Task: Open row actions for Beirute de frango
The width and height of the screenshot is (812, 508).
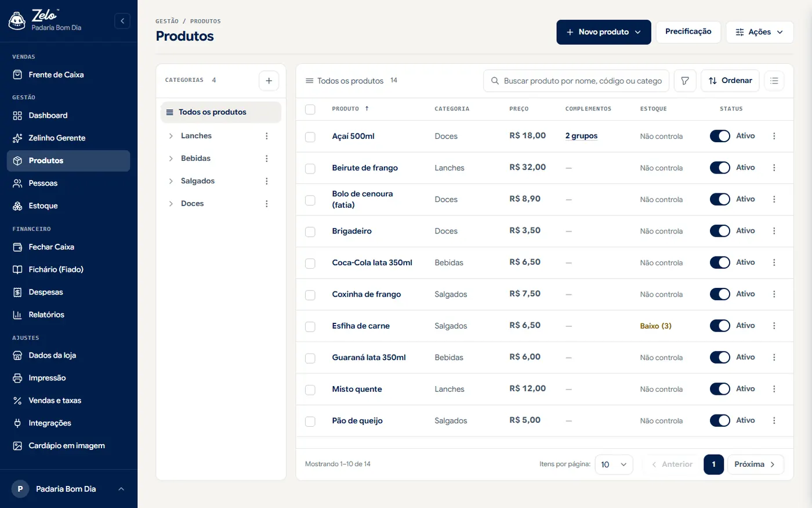Action: [x=774, y=167]
